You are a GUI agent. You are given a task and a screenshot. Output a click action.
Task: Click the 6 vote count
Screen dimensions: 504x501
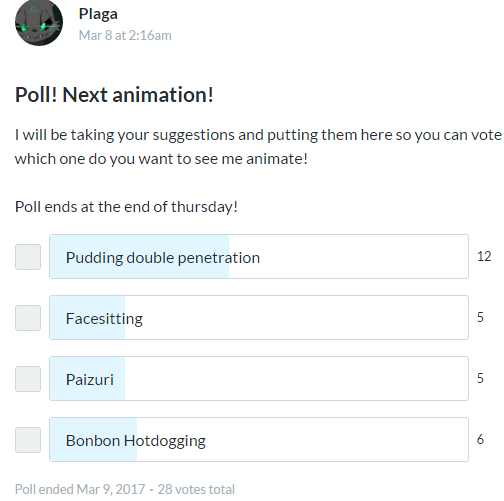(x=480, y=439)
